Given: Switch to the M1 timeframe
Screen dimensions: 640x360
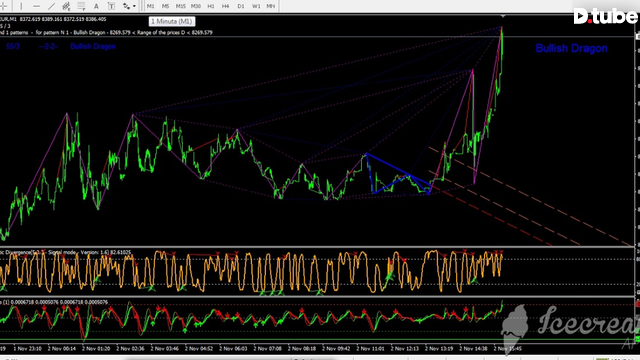Looking at the screenshot, I should (x=151, y=6).
